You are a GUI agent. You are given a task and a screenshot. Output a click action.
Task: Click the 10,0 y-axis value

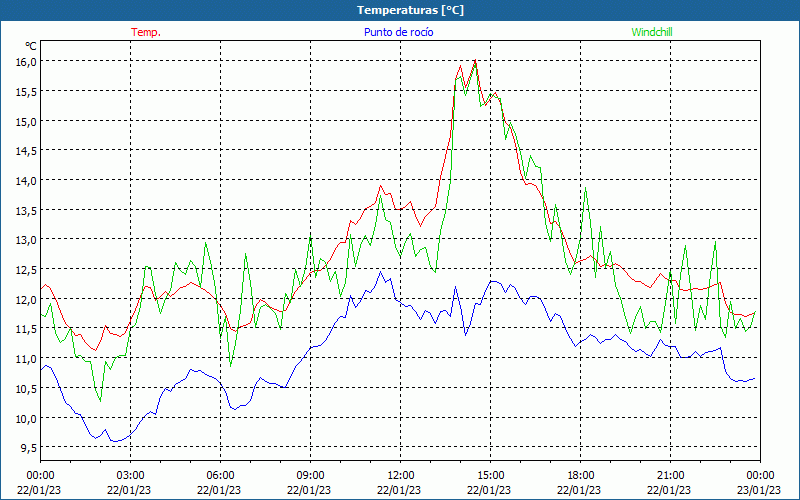point(27,418)
